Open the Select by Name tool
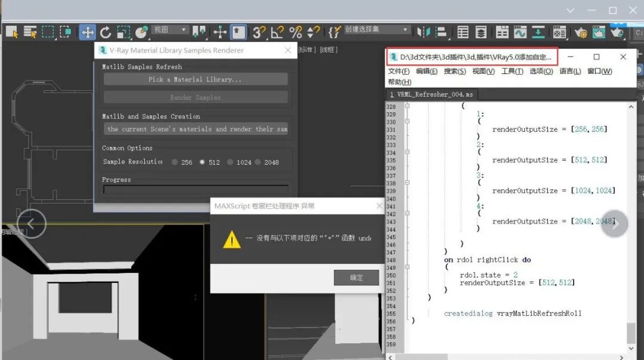 30,32
